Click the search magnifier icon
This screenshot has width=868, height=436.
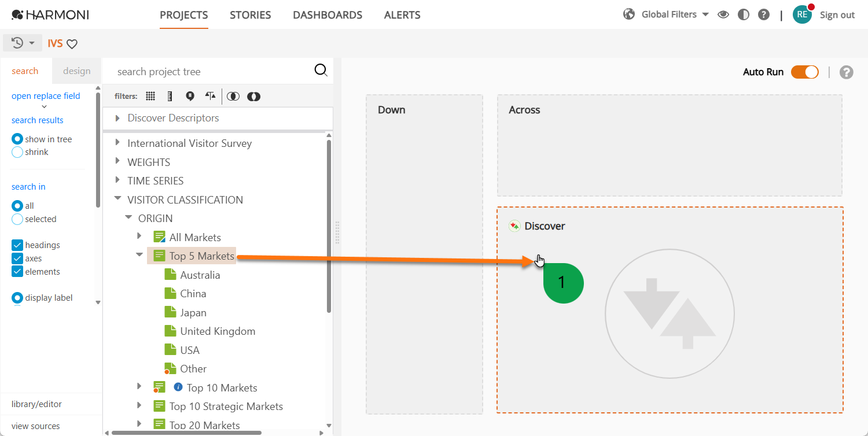321,70
